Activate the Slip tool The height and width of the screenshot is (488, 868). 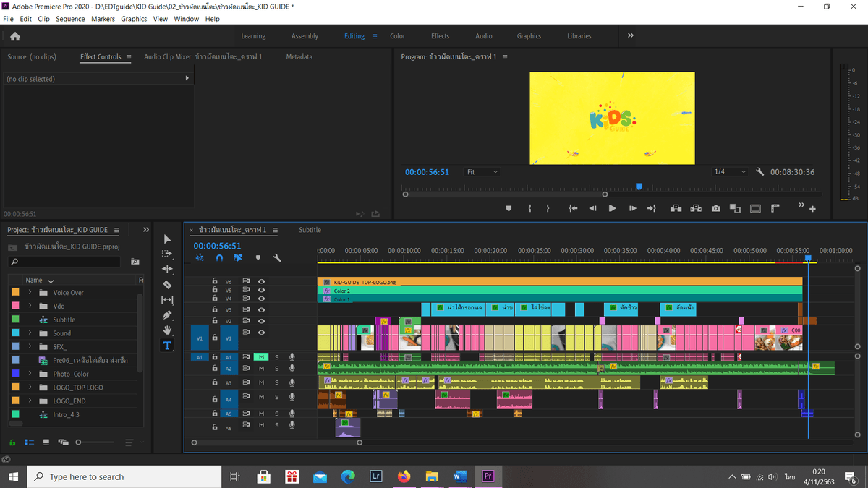tap(167, 300)
